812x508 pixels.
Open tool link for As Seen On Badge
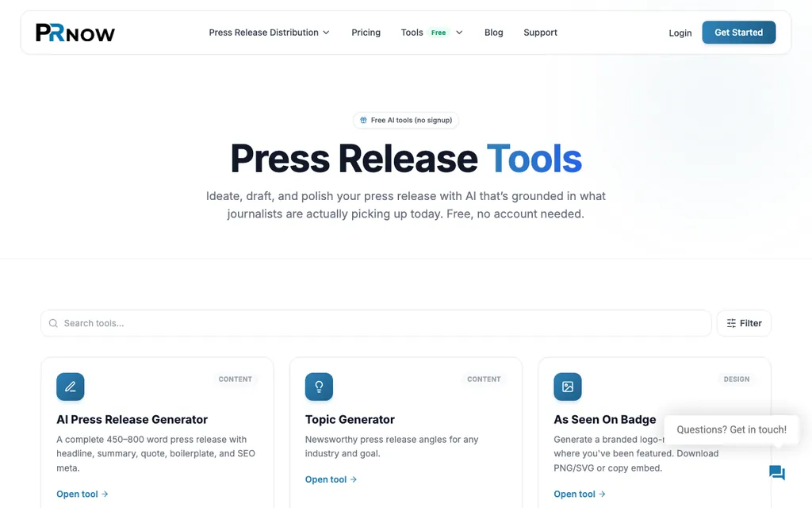580,494
